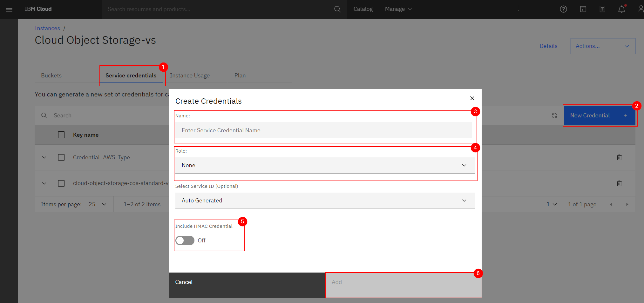Open the hamburger navigation menu
The height and width of the screenshot is (303, 644).
pyautogui.click(x=9, y=9)
